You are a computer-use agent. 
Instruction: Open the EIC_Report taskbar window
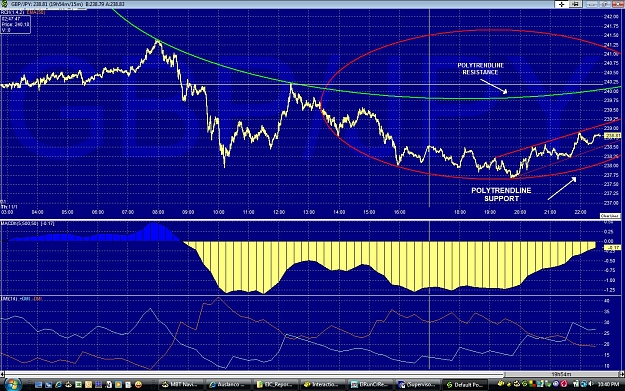point(276,384)
